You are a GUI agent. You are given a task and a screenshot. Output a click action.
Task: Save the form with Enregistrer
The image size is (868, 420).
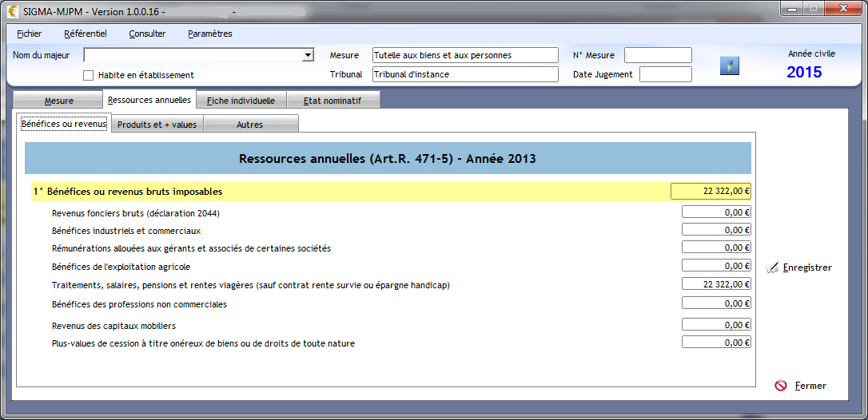(798, 268)
